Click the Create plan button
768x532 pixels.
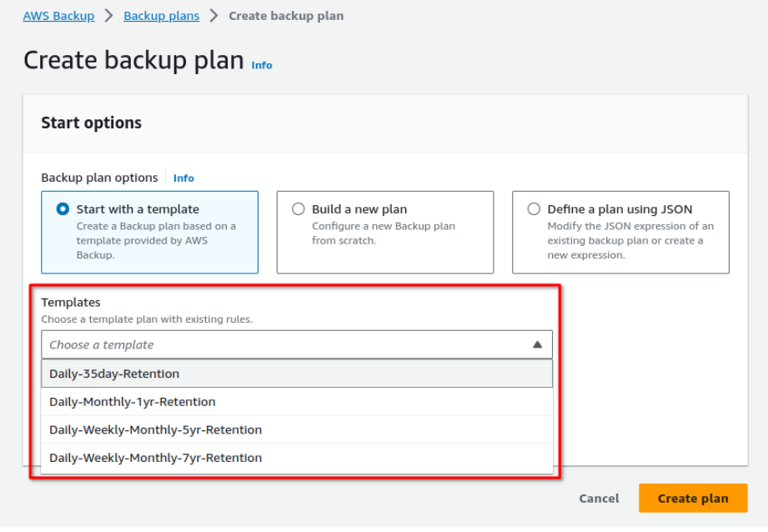click(693, 498)
